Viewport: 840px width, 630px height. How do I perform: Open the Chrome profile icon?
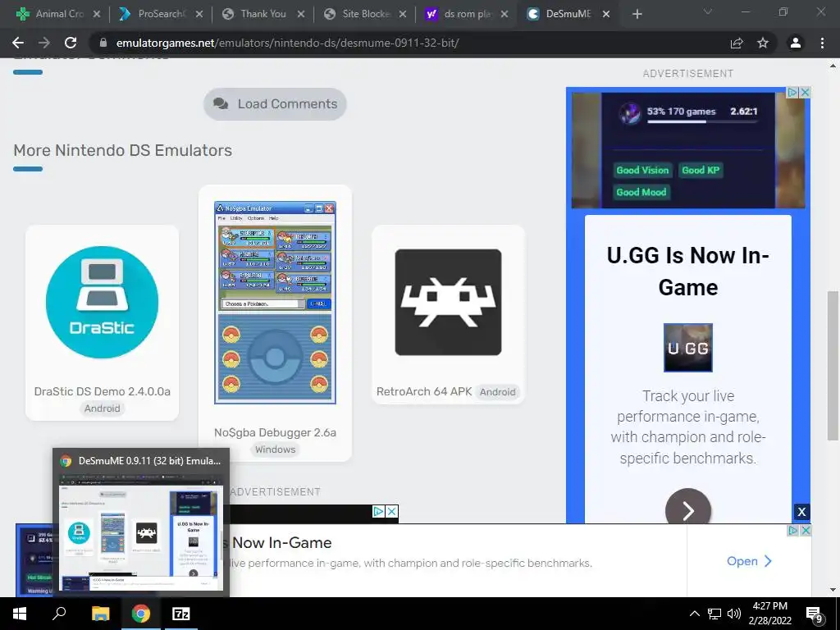[796, 43]
